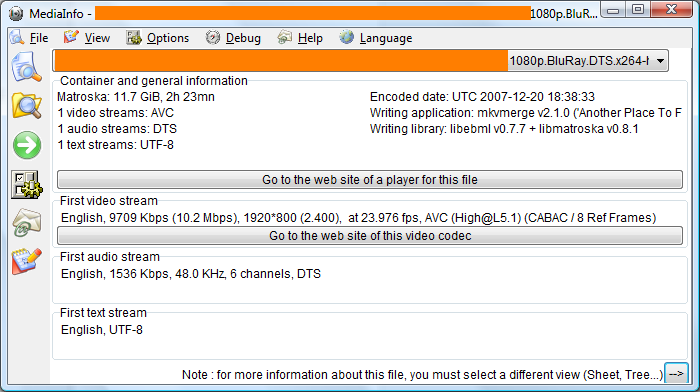Click 'Writing application: mkvmerge v2.1.0' text
Screen dimensions: 700x392
tap(526, 113)
